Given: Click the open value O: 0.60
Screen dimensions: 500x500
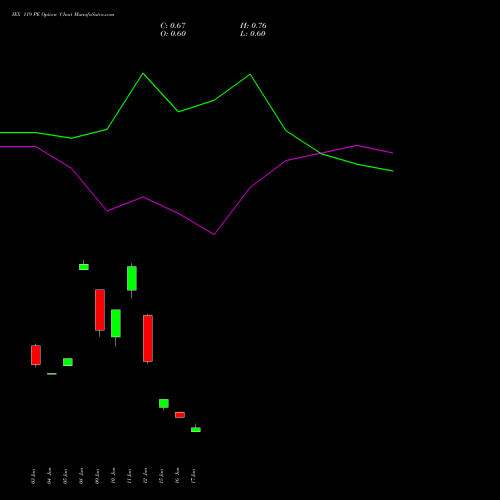Looking at the screenshot, I should [173, 34].
